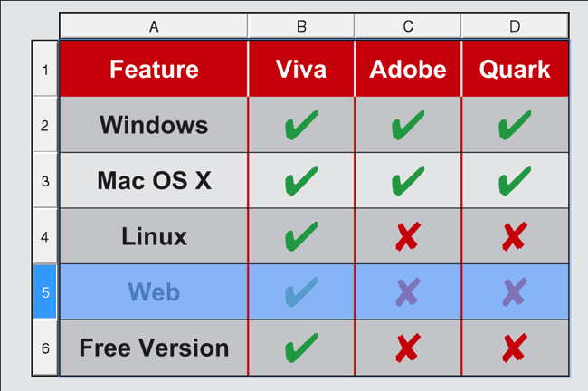The width and height of the screenshot is (588, 391).
Task: Select column C header
Action: pyautogui.click(x=408, y=26)
